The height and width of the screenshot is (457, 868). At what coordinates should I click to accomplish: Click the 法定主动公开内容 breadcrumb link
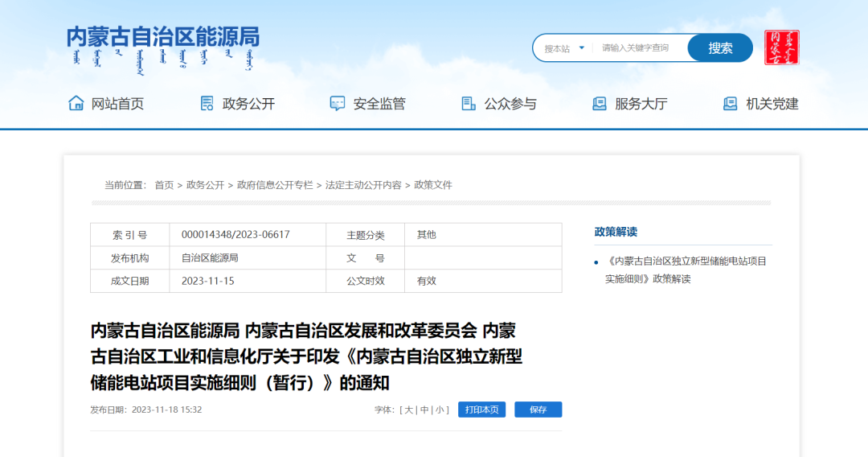click(363, 185)
